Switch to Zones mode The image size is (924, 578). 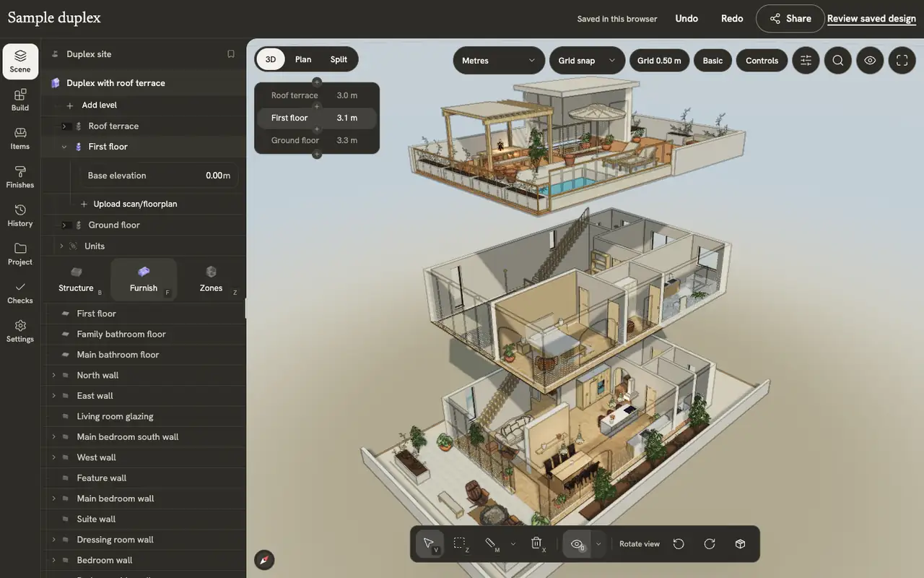click(211, 280)
